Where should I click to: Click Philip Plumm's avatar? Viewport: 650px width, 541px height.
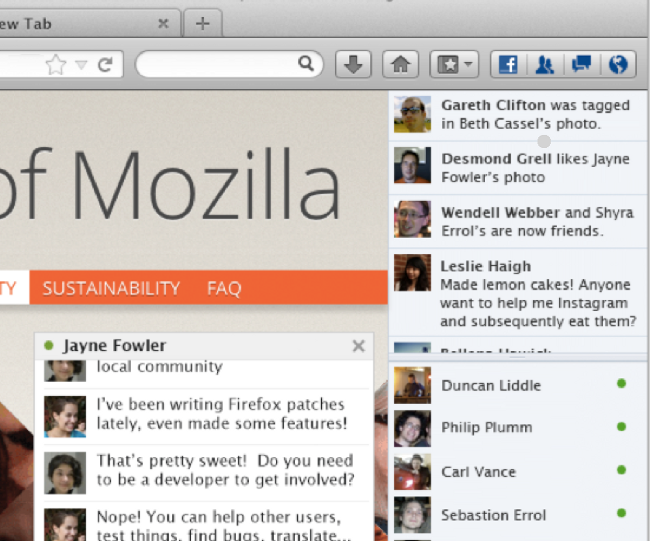tap(412, 428)
